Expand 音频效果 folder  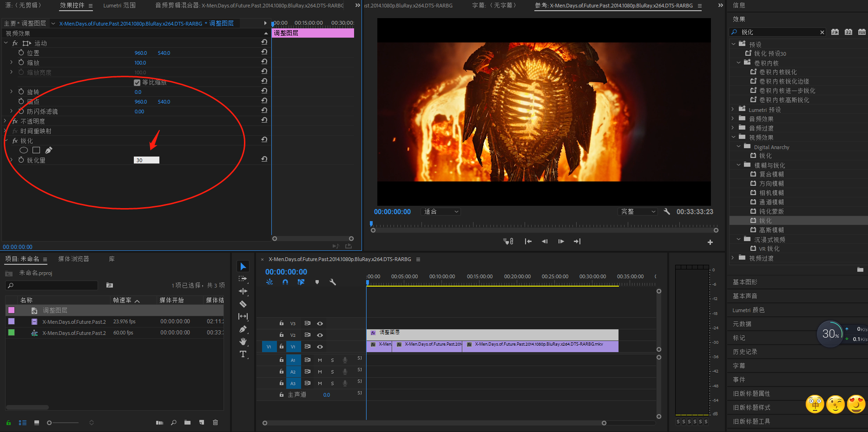[733, 118]
